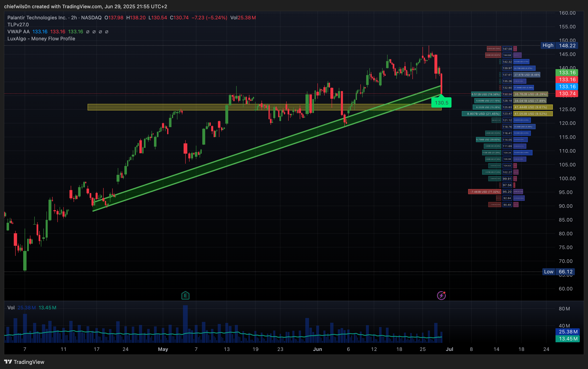Select the LuxAlgo - Money Flow Profile legend
588x369 pixels.
(41, 38)
